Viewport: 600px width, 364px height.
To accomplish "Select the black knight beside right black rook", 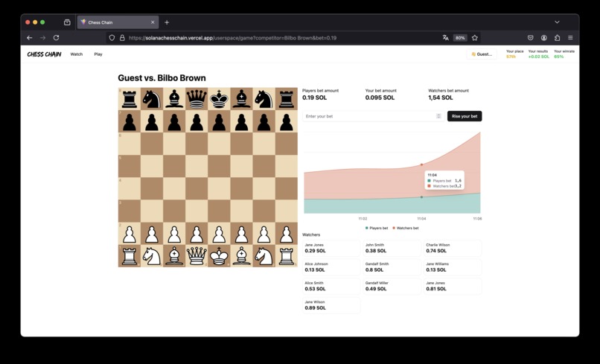I will pos(264,99).
